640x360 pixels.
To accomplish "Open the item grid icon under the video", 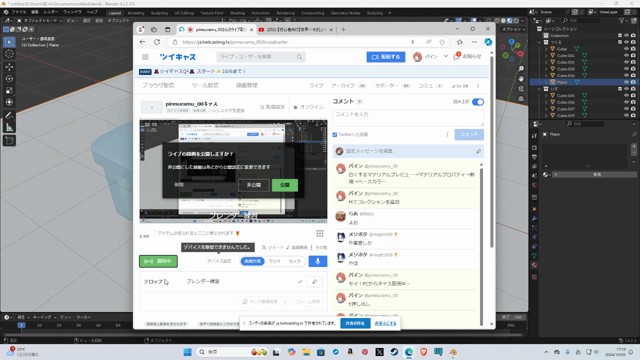I will [x=320, y=233].
